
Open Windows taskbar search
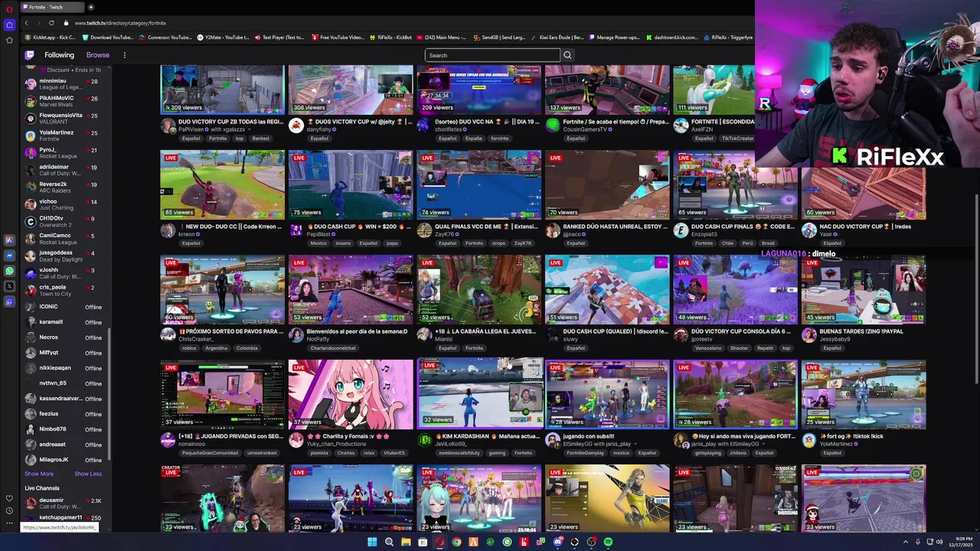[x=389, y=542]
